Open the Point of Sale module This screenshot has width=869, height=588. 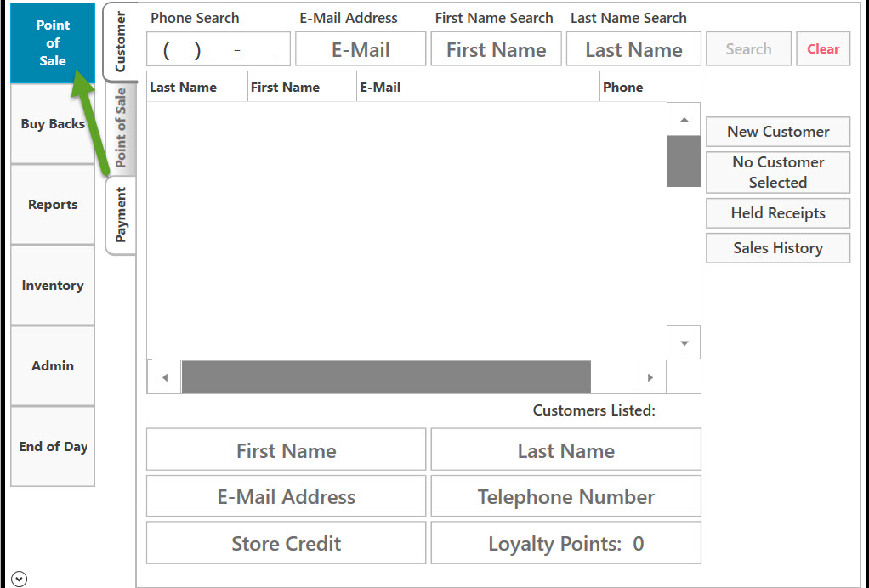click(x=53, y=42)
